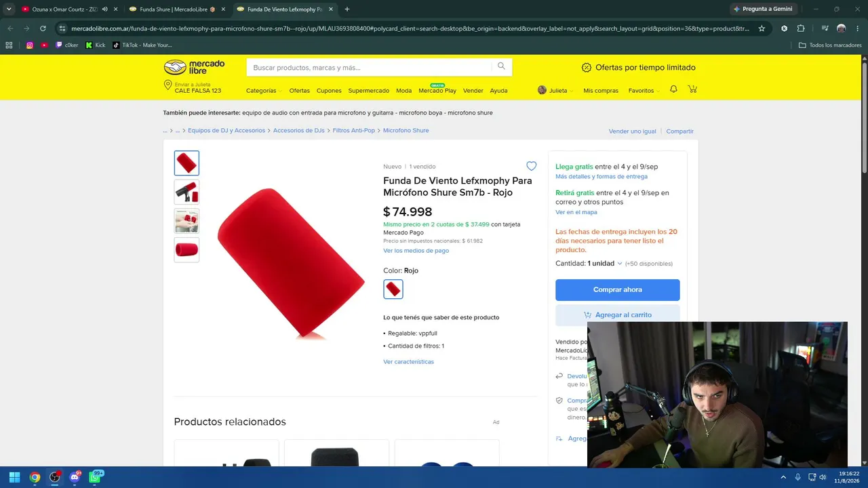The height and width of the screenshot is (488, 868).
Task: Open the Moda menu item
Action: coord(403,91)
